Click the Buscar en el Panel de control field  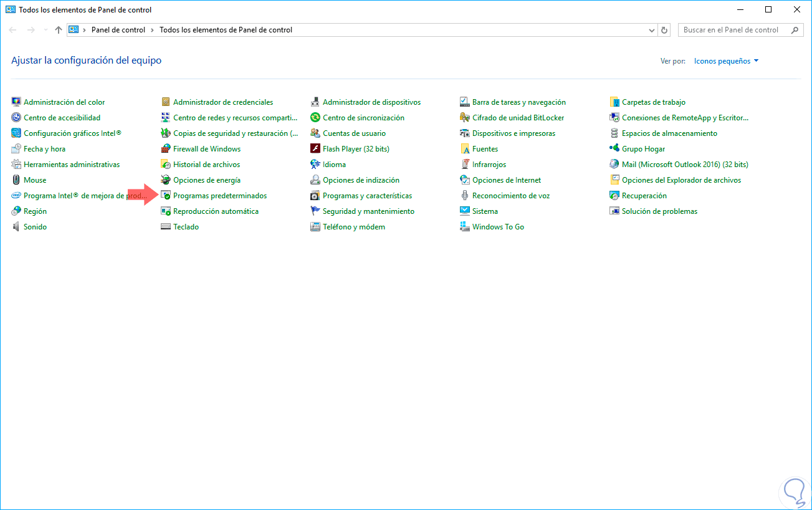coord(731,30)
